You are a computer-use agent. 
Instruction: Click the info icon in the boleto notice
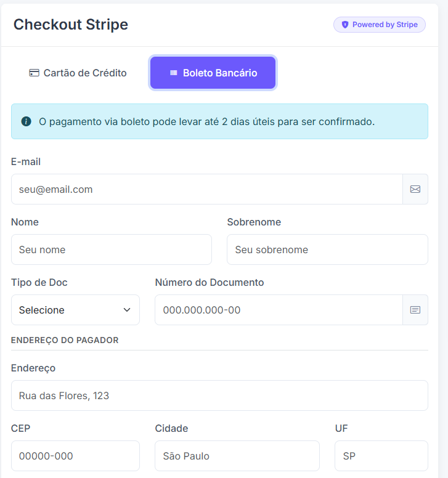point(26,121)
